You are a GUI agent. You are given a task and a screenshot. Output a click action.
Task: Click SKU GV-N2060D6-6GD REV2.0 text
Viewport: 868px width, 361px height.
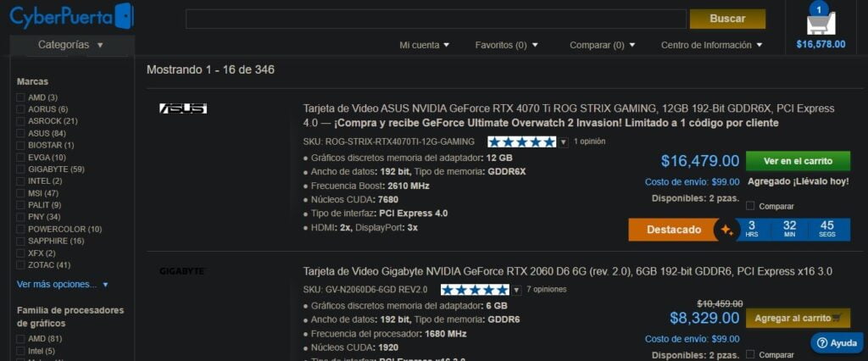coord(365,290)
